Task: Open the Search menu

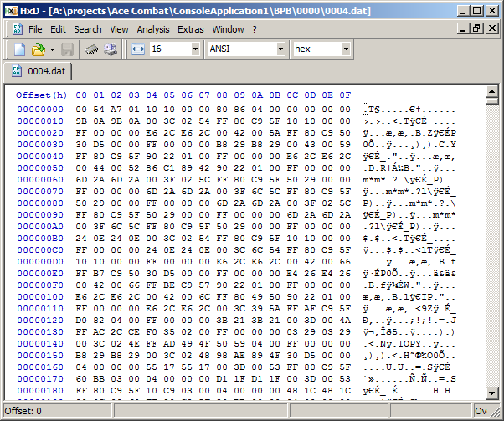Action: 88,29
